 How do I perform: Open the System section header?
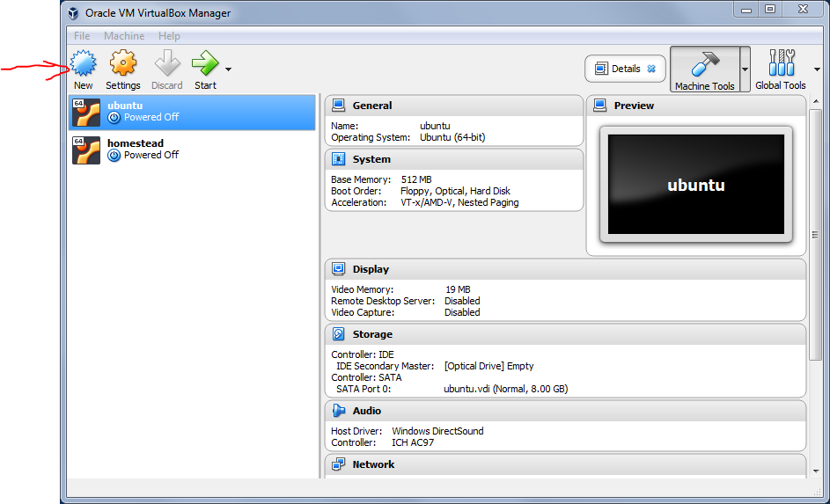[x=454, y=159]
